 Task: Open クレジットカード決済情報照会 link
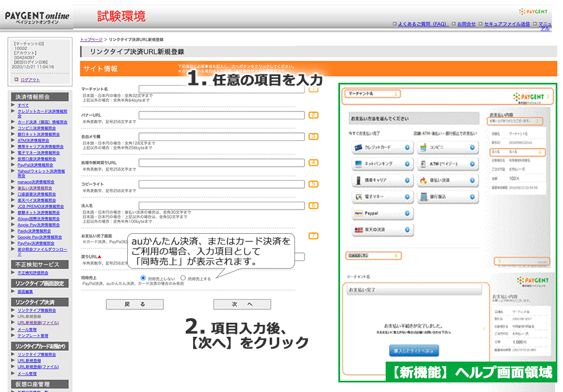point(42,114)
